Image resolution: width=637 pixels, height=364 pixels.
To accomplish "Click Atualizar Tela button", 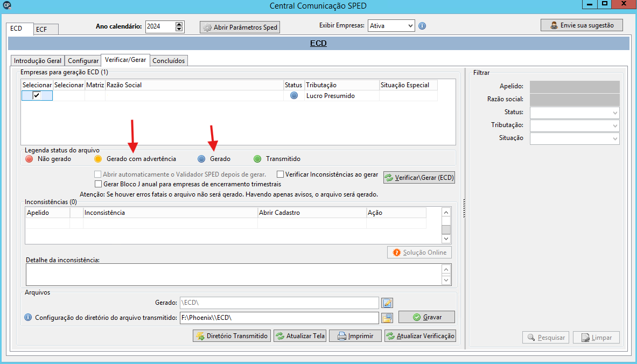I will (300, 336).
